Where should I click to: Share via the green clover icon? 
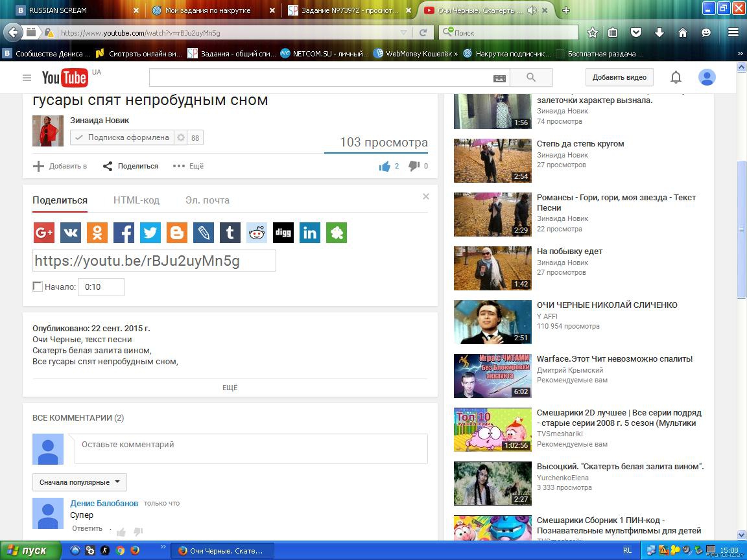click(x=337, y=233)
